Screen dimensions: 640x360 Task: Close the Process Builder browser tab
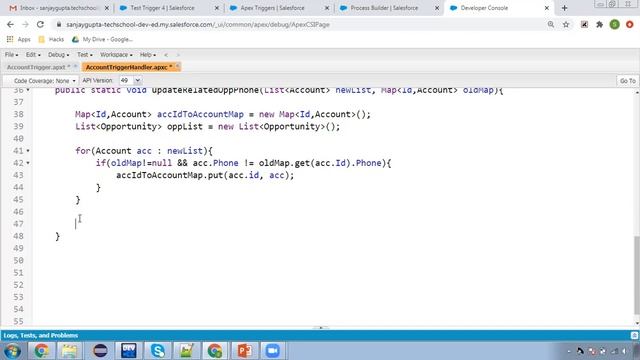[x=437, y=8]
